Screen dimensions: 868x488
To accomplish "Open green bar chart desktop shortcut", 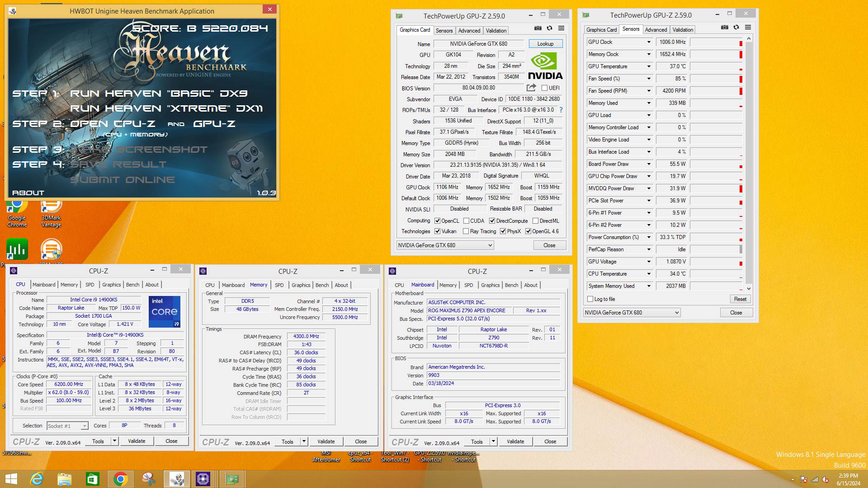I will pos(17,249).
